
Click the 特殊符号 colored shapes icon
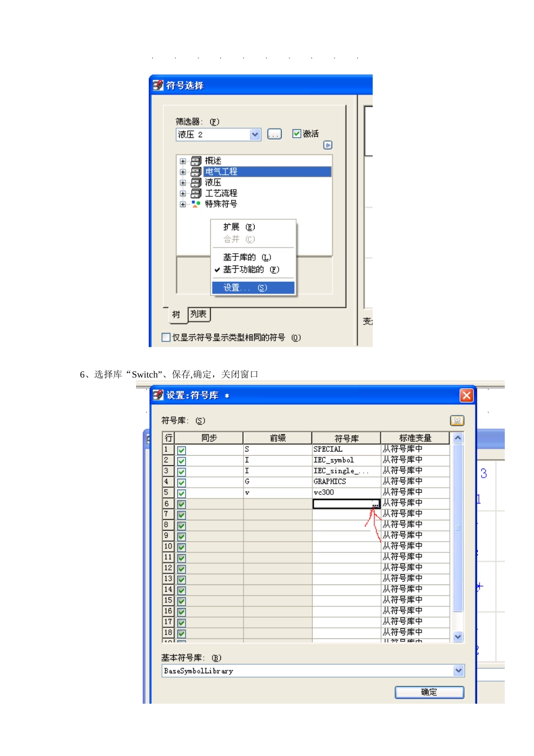[196, 204]
